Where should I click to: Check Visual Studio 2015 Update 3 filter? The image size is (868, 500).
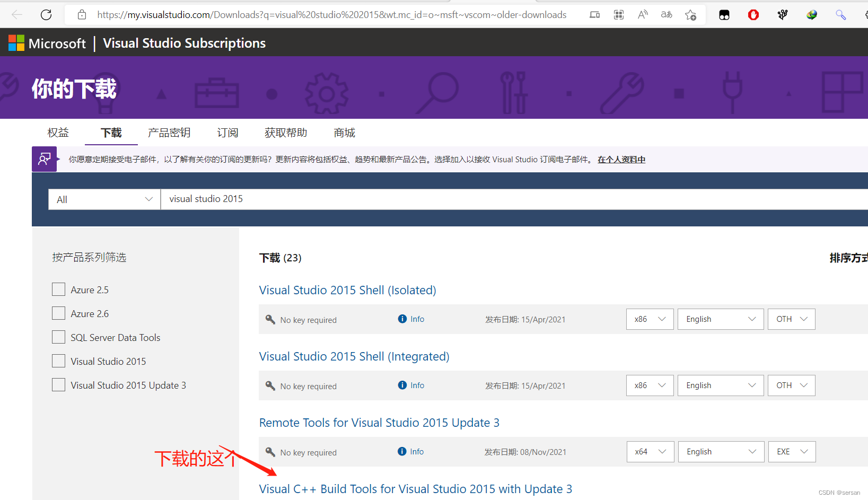coord(59,384)
